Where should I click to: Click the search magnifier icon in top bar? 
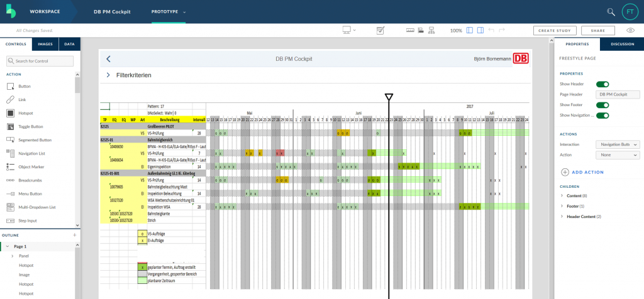pos(610,12)
